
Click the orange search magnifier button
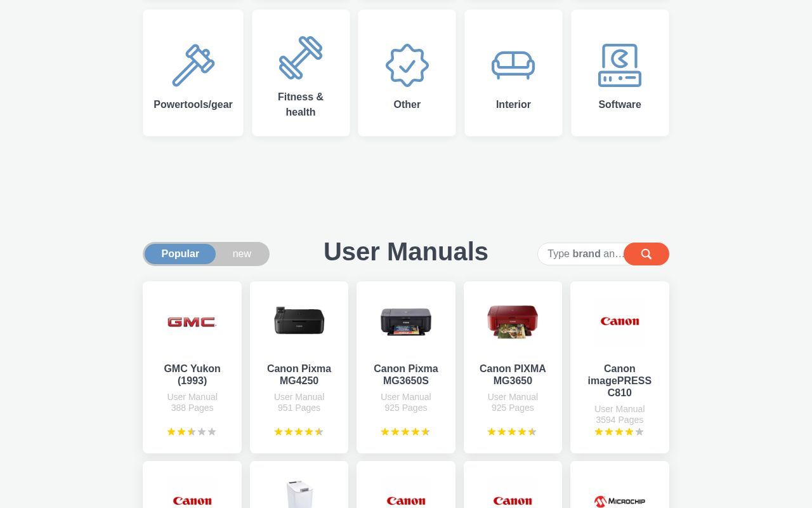click(646, 254)
